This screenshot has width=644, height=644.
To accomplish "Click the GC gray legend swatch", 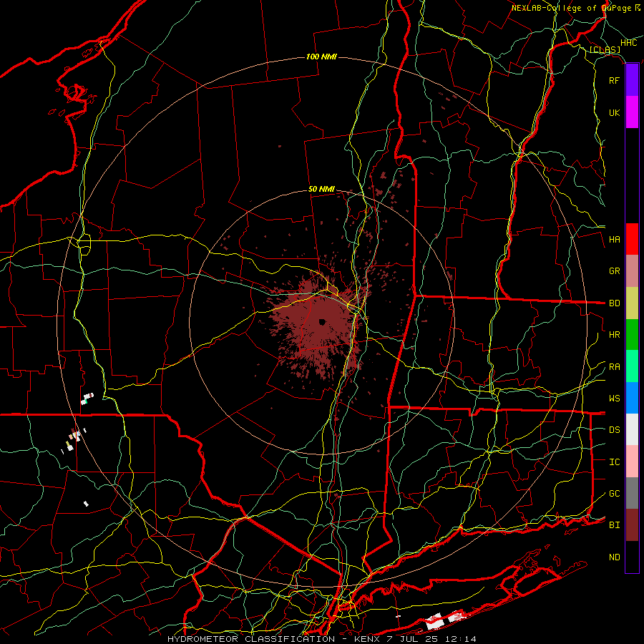I will click(x=632, y=493).
